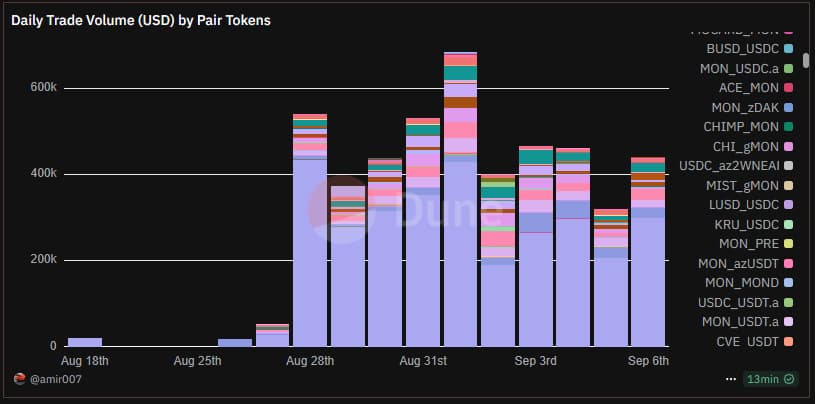The image size is (815, 404).
Task: Click the legend vertical scrollbar thumb
Action: (x=806, y=60)
